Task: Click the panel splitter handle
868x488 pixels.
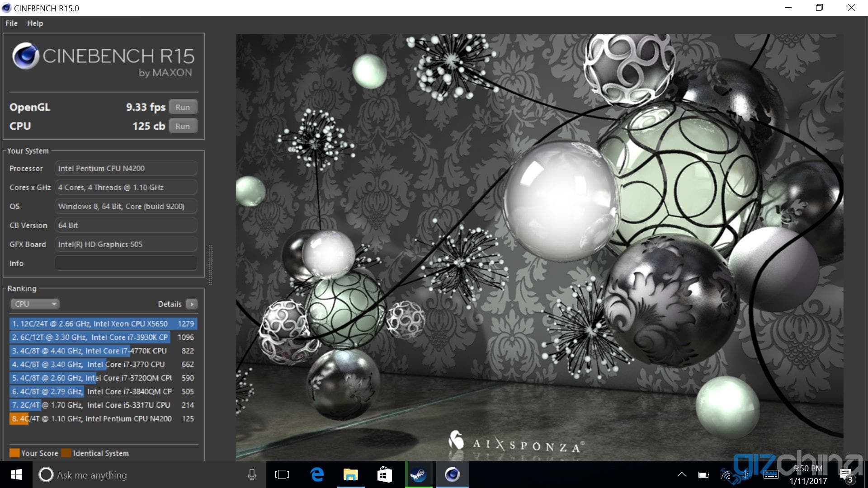Action: click(210, 265)
